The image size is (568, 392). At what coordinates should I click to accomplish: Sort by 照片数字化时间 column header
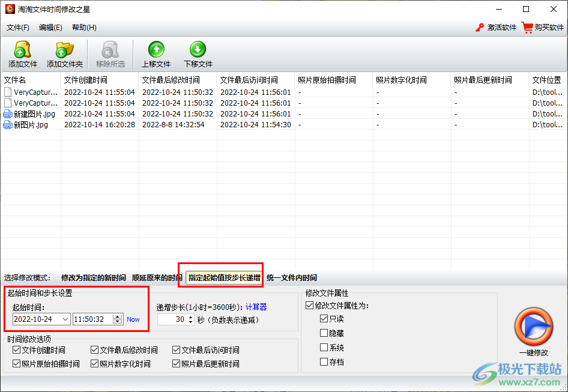[x=412, y=80]
